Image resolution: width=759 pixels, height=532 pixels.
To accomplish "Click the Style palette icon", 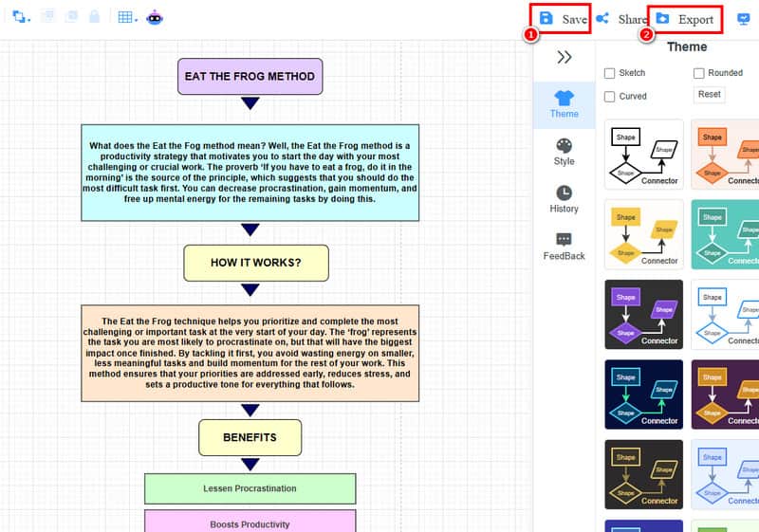I will [x=564, y=146].
